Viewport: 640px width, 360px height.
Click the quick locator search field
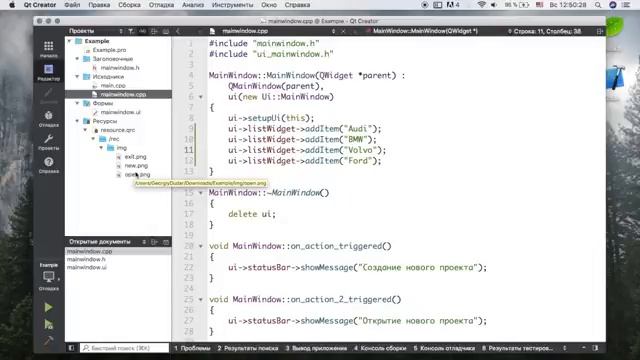(x=124, y=348)
